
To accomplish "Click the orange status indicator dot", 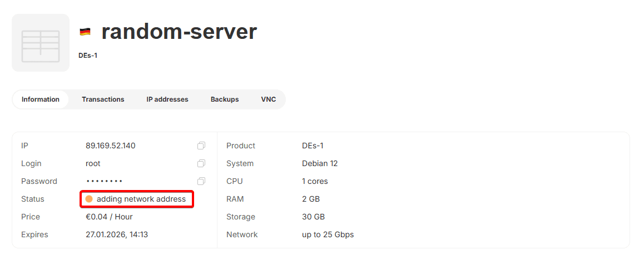I will click(x=89, y=199).
